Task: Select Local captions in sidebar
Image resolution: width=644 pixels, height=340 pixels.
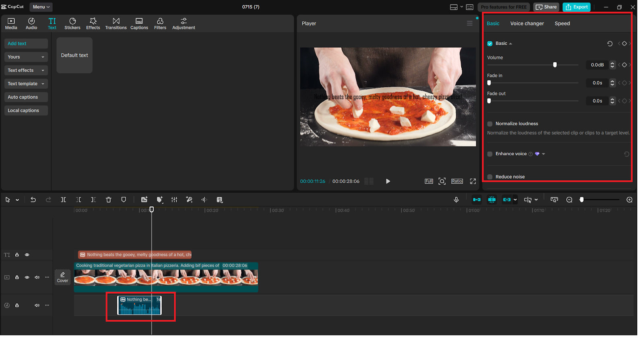Action: click(x=26, y=111)
